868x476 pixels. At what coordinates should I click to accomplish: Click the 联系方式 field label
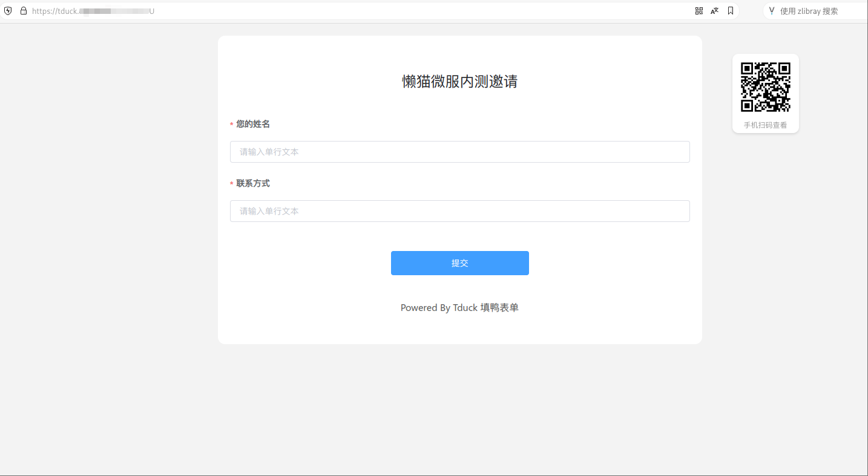pos(253,183)
